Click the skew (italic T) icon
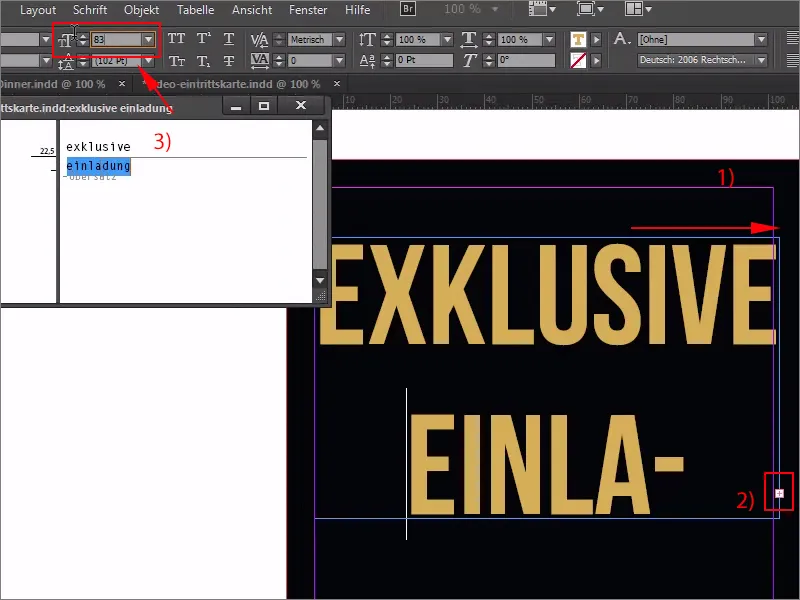This screenshot has width=800, height=600. coord(469,61)
